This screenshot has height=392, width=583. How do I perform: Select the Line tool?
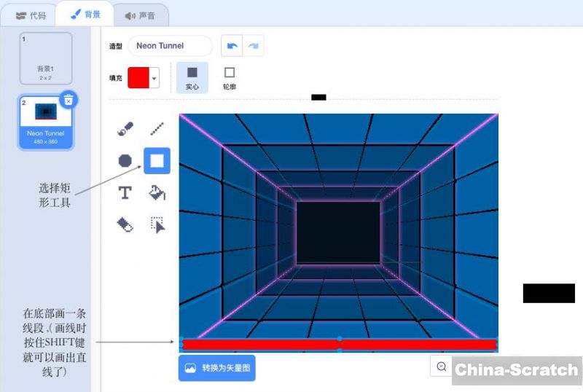pos(157,129)
